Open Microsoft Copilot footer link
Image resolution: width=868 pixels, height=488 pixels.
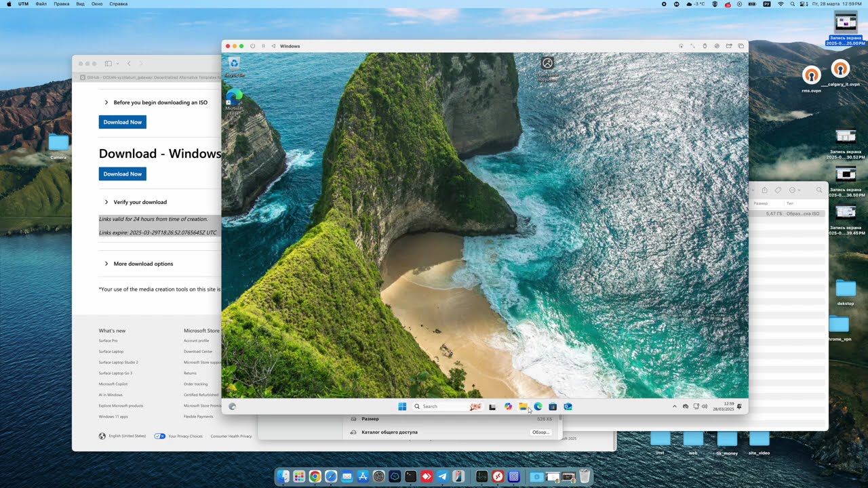point(113,384)
